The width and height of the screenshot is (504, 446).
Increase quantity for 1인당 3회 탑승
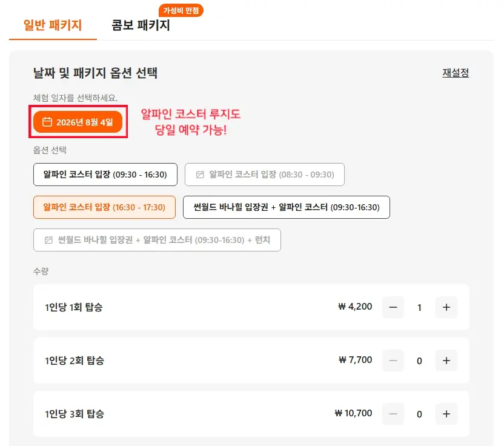point(446,414)
